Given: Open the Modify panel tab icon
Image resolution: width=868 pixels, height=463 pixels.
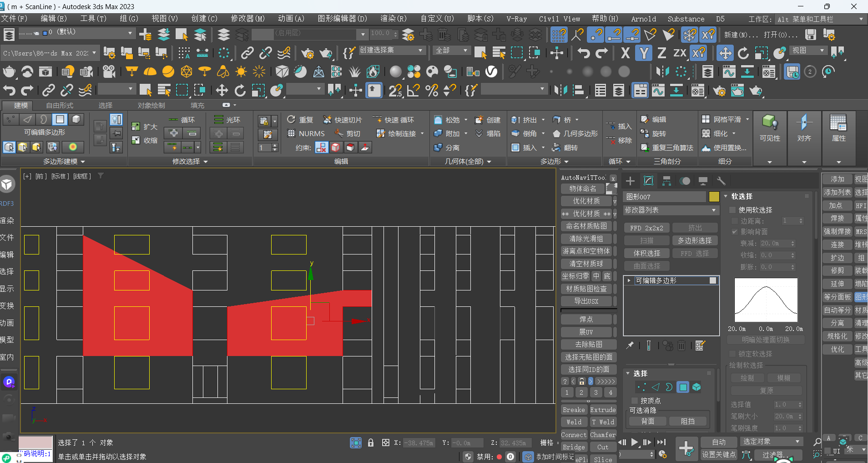Looking at the screenshot, I should [648, 181].
